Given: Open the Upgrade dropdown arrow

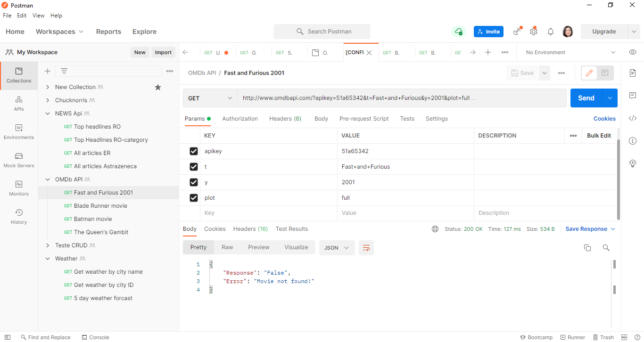Looking at the screenshot, I should coord(634,32).
